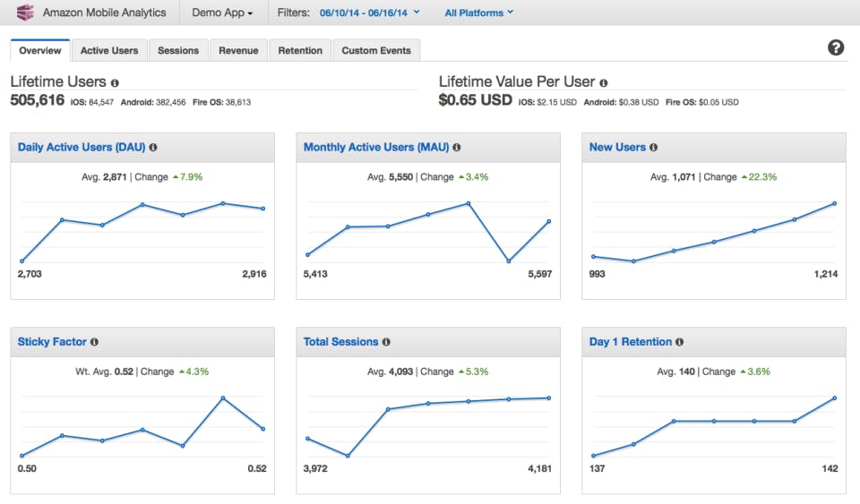The image size is (860, 504).
Task: Click the New Users info icon
Action: (653, 148)
